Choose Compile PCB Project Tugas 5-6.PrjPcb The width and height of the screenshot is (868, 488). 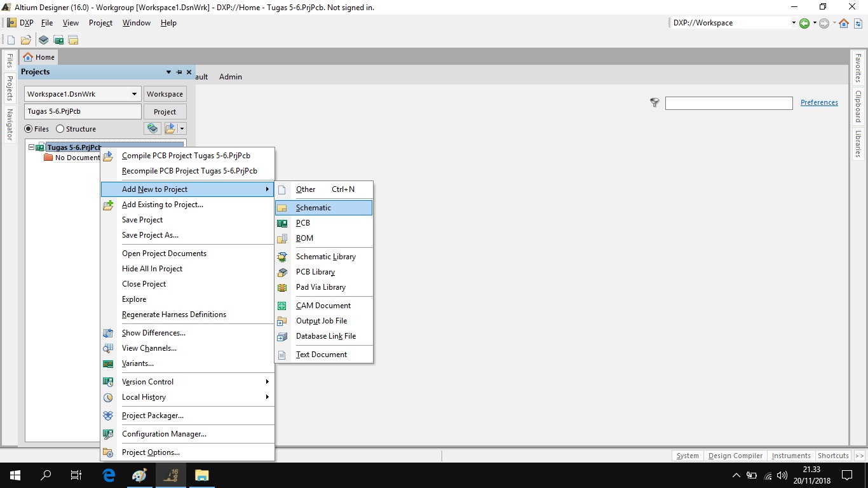pos(187,156)
